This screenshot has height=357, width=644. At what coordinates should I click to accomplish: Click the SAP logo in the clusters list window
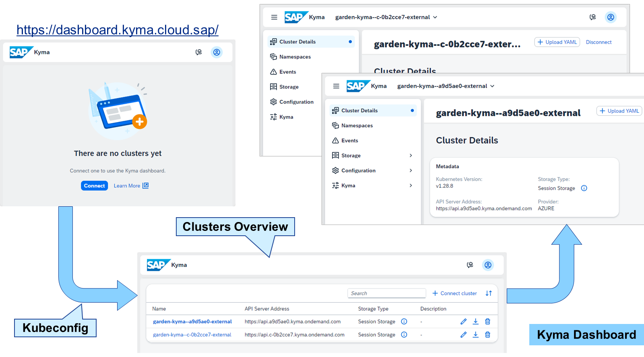click(158, 265)
